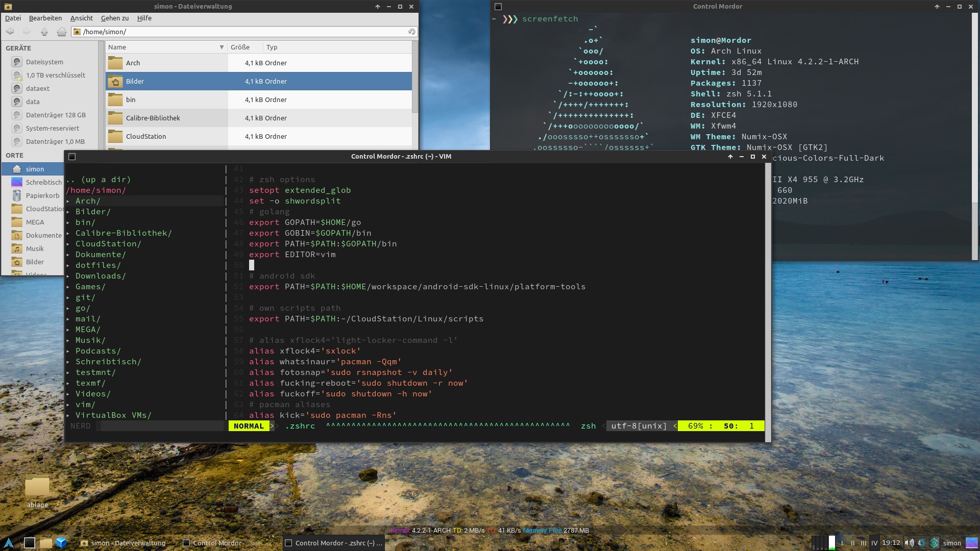Click the file list vertical scrollbar
Viewport: 980px width, 551px height.
[415, 77]
